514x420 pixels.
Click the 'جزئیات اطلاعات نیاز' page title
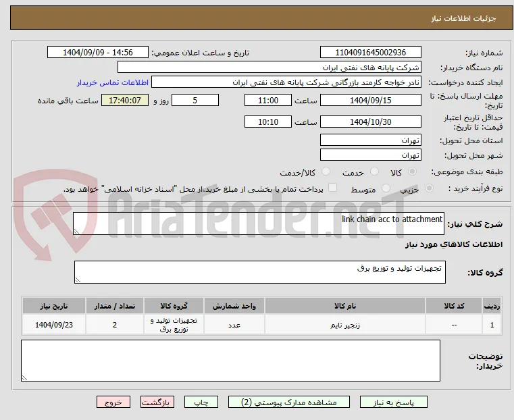(x=463, y=18)
